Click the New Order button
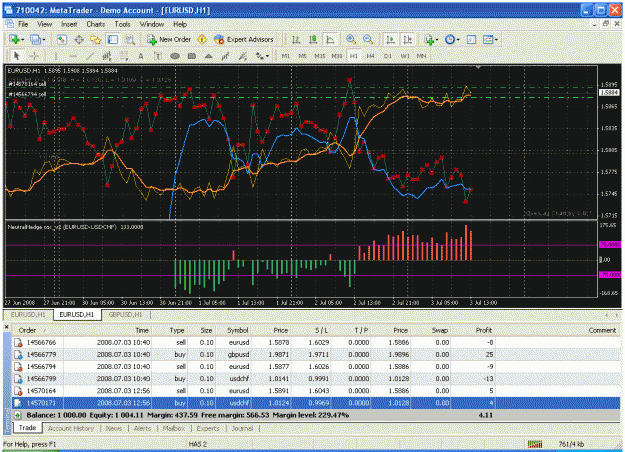The height and width of the screenshot is (452, 625). point(169,39)
